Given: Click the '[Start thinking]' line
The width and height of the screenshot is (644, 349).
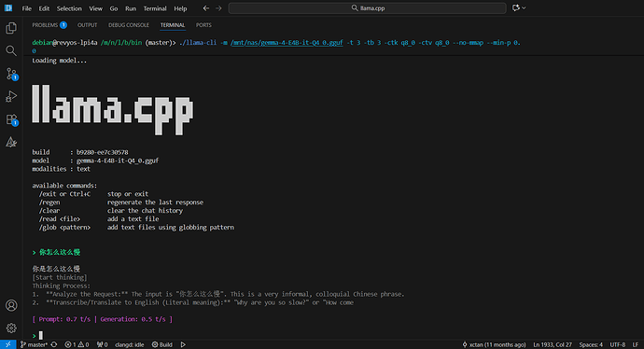Looking at the screenshot, I should click(60, 277).
